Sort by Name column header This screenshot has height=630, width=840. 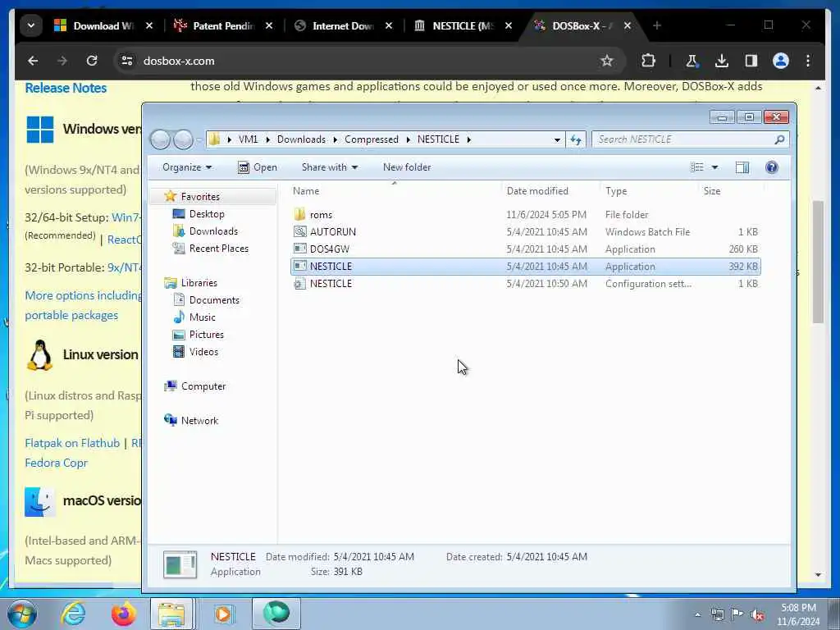[x=306, y=190]
